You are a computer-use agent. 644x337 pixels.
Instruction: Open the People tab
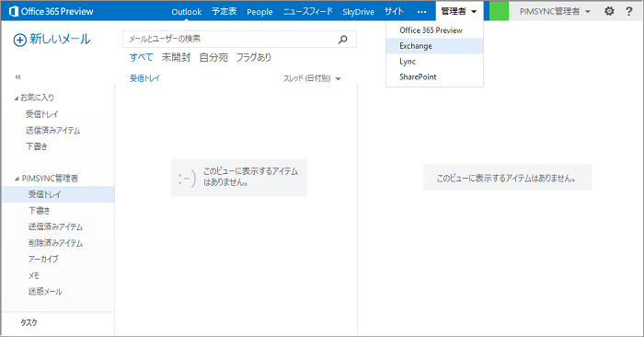259,11
